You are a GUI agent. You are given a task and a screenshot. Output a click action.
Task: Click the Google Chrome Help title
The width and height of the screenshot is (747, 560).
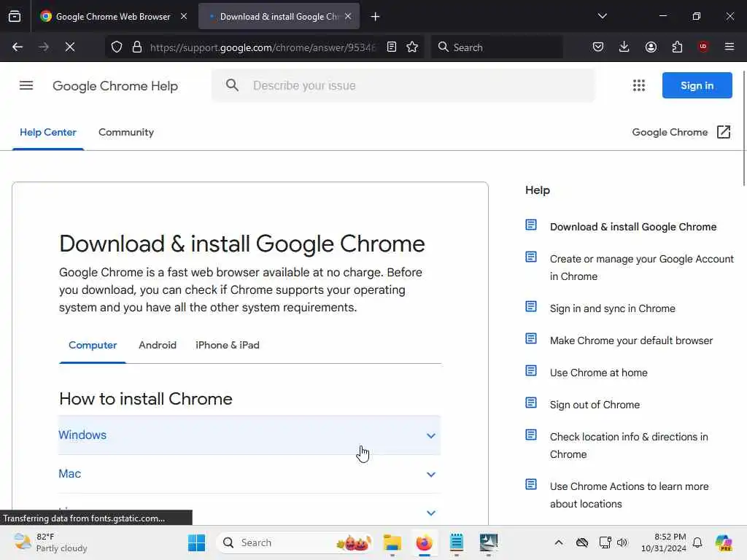[x=115, y=86]
